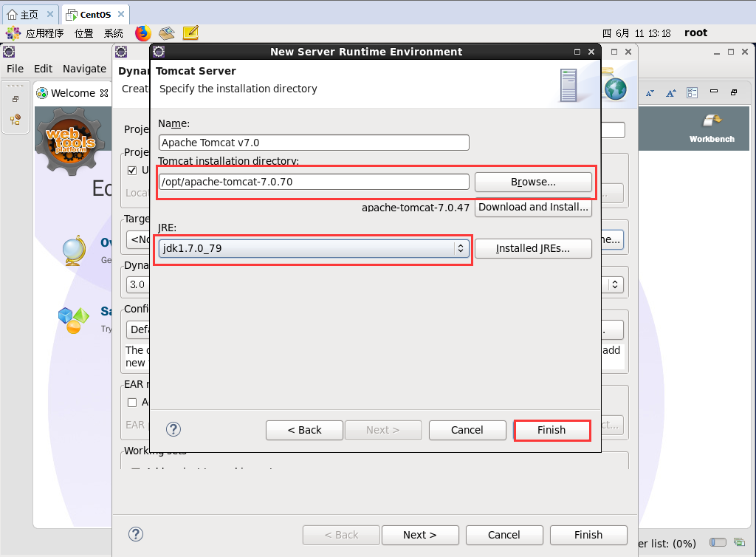
Task: Open the JRE dropdown showing jdk1.7.0_79
Action: click(x=314, y=248)
